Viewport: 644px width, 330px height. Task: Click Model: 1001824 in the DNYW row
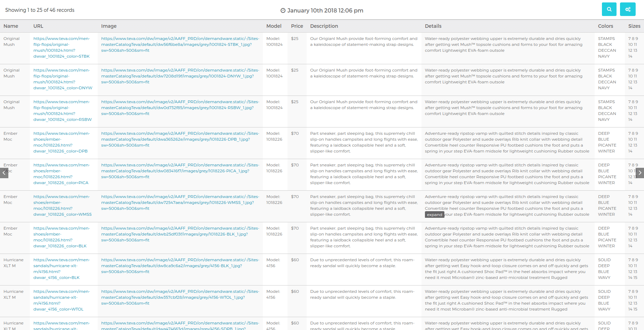(274, 73)
